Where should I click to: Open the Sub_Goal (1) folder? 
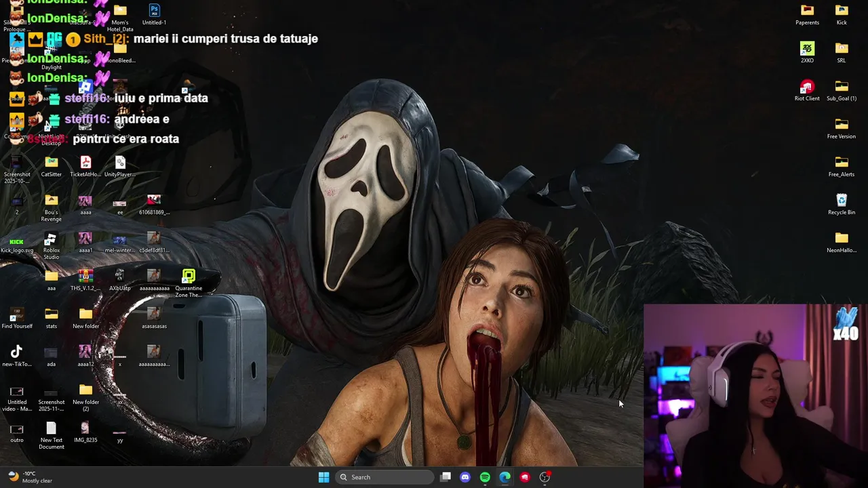pyautogui.click(x=842, y=86)
